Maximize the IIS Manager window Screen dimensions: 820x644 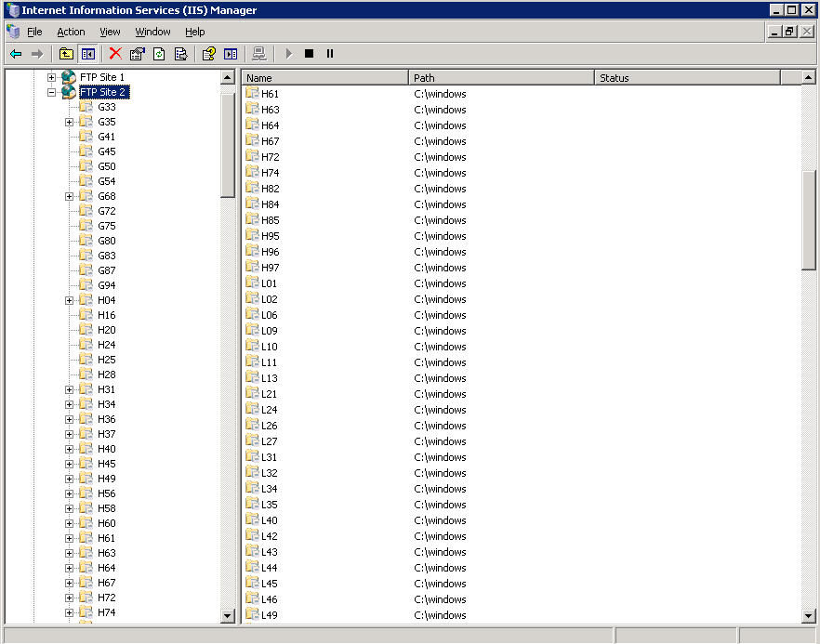(x=792, y=10)
